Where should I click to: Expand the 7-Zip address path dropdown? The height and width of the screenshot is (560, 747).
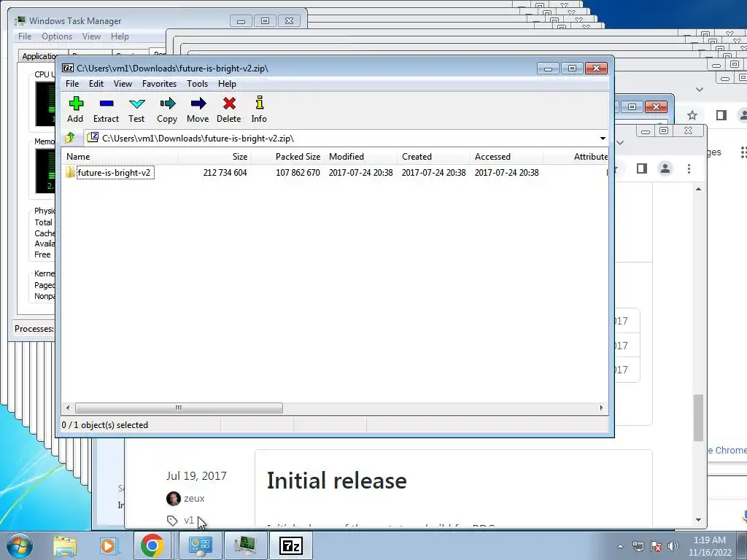coord(603,138)
